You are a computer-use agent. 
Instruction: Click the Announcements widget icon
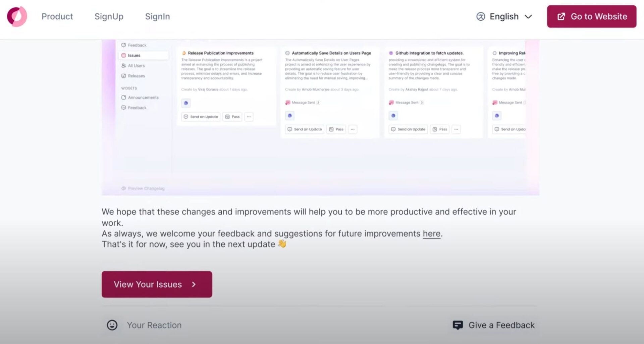(x=123, y=97)
